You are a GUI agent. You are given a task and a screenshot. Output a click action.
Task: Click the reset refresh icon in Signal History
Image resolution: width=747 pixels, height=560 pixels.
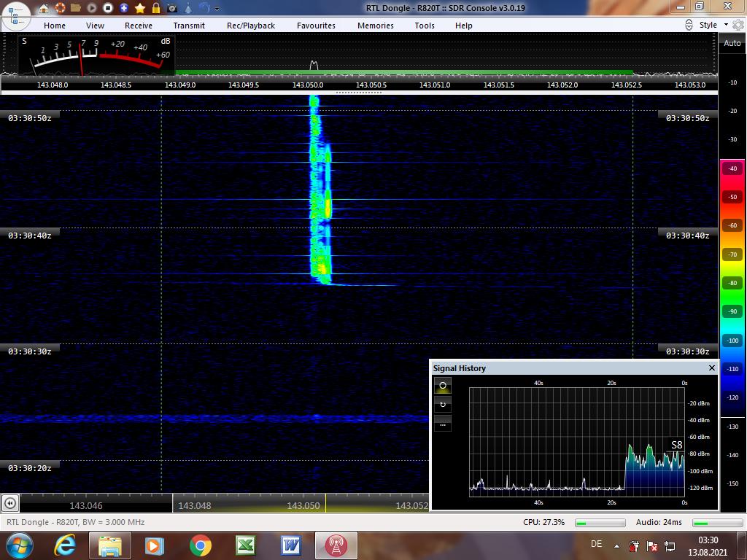443,404
